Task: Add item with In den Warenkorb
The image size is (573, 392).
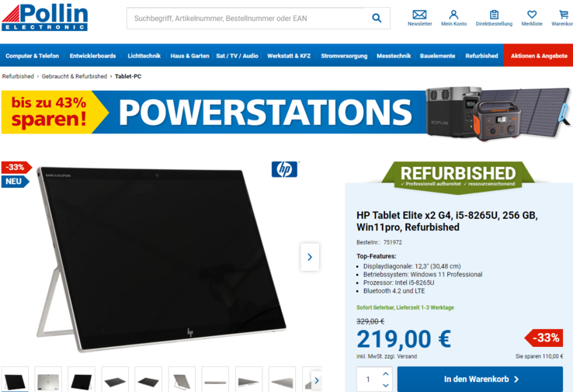Action: (x=480, y=380)
